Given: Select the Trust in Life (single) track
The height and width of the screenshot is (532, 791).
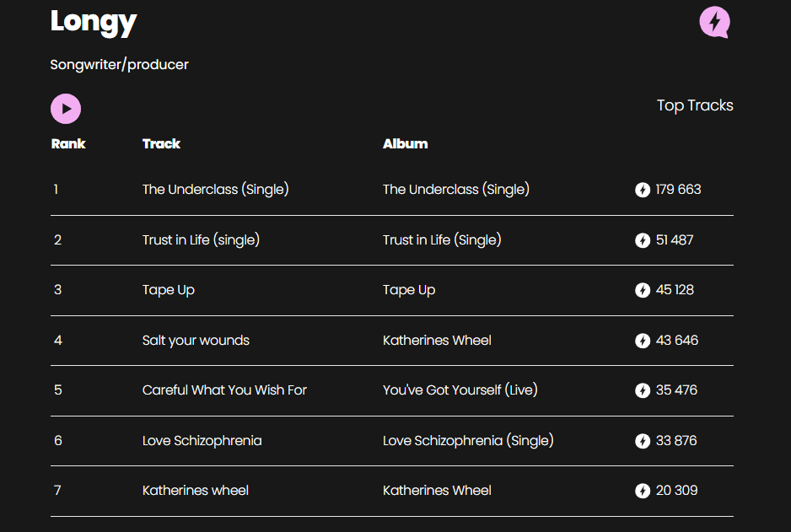Looking at the screenshot, I should pos(201,240).
